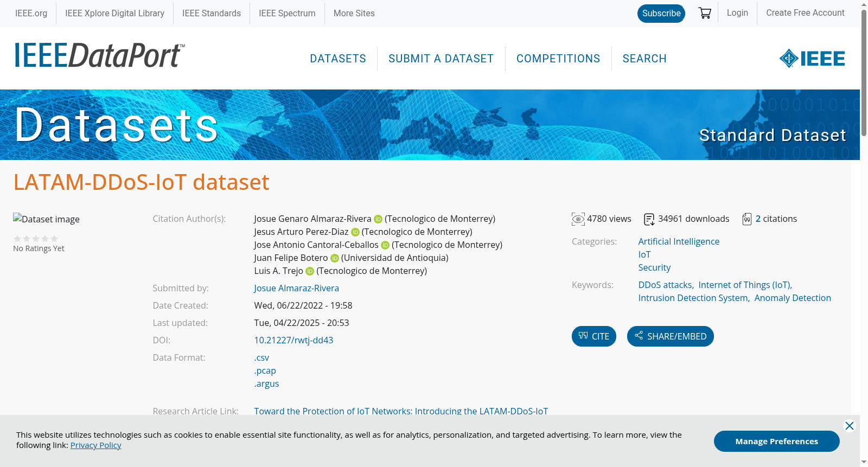Click the IEEE DataPort logo

pos(99,55)
